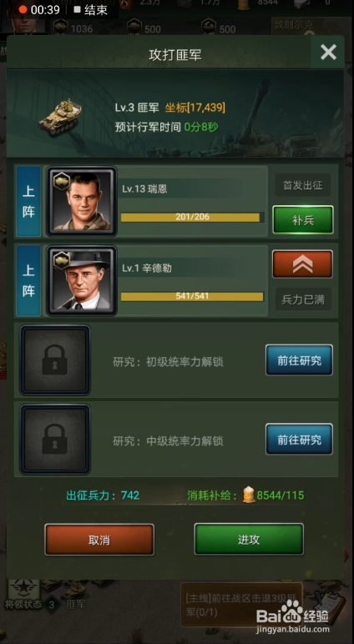The width and height of the screenshot is (354, 644).
Task: Close the 攻打匪军 dialog with X
Action: pos(328,53)
